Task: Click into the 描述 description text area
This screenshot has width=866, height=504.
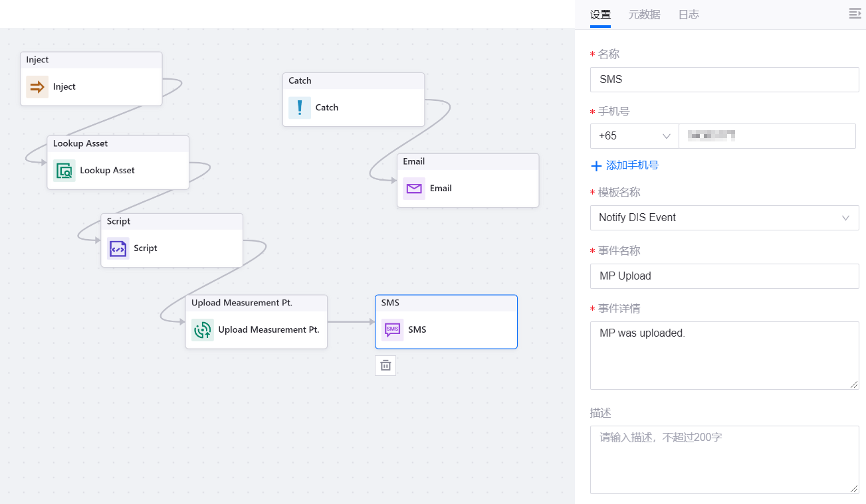Action: 724,460
